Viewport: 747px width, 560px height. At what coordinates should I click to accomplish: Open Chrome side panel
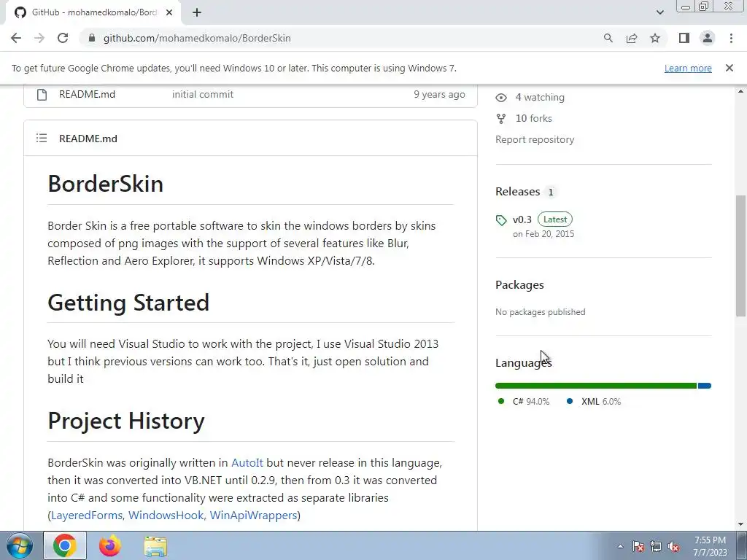(x=684, y=38)
